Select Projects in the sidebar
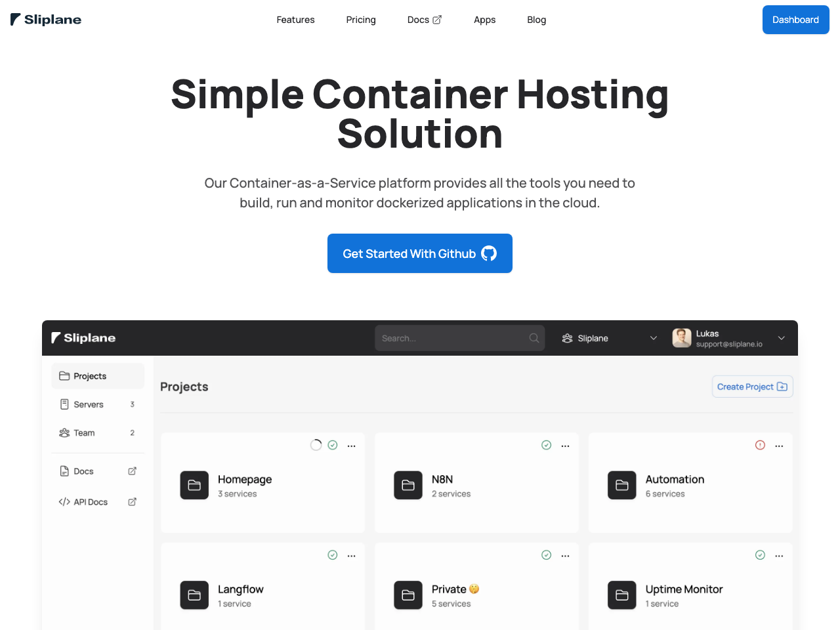 (90, 376)
